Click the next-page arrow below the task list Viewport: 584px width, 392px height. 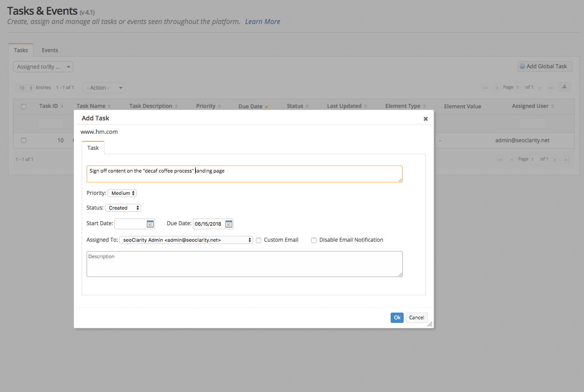coord(555,159)
